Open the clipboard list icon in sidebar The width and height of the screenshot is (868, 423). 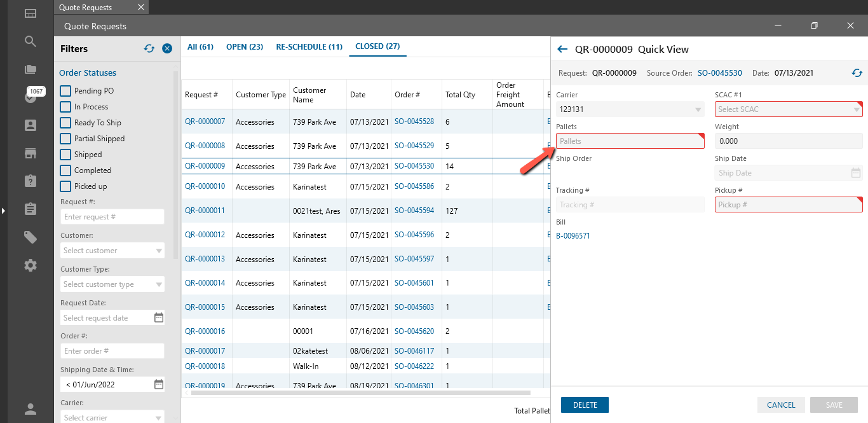click(x=31, y=209)
